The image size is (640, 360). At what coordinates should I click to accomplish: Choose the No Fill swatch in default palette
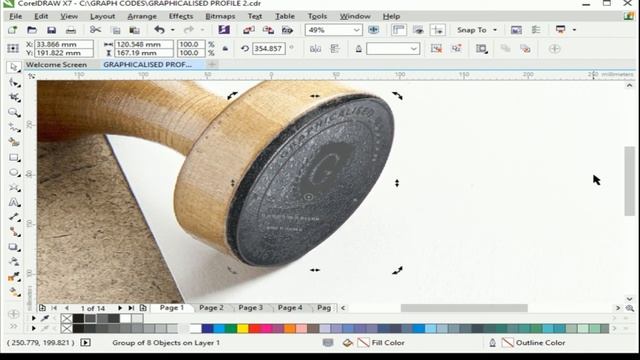(66, 328)
